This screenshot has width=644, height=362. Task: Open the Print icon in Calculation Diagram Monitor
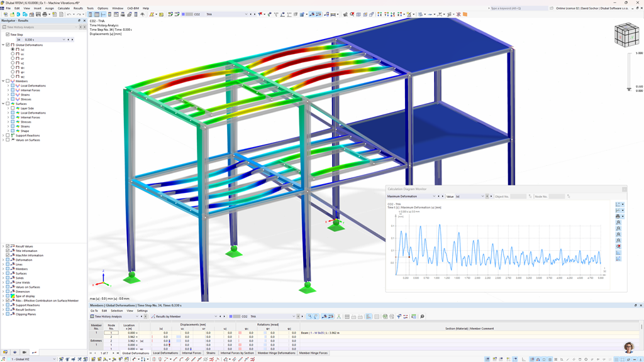618,217
